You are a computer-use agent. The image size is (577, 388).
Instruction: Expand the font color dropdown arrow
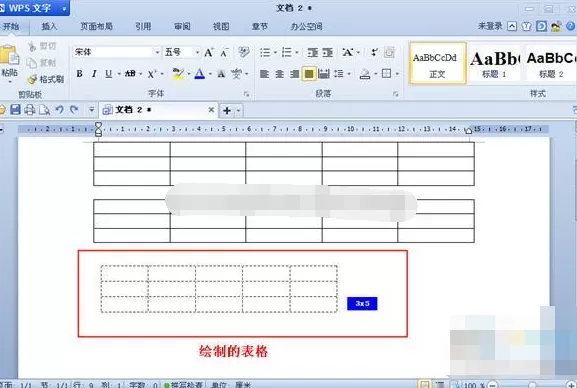210,74
